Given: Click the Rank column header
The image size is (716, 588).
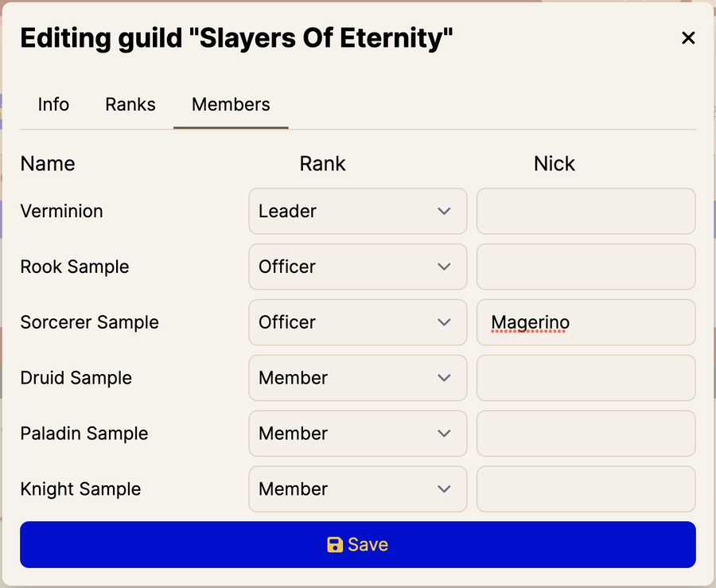Looking at the screenshot, I should pos(322,164).
